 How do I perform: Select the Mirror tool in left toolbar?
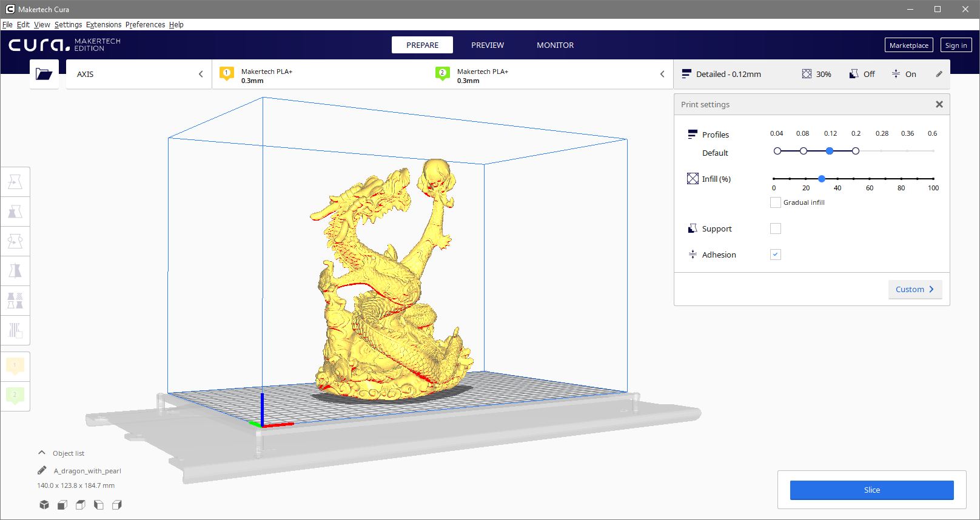(x=15, y=271)
